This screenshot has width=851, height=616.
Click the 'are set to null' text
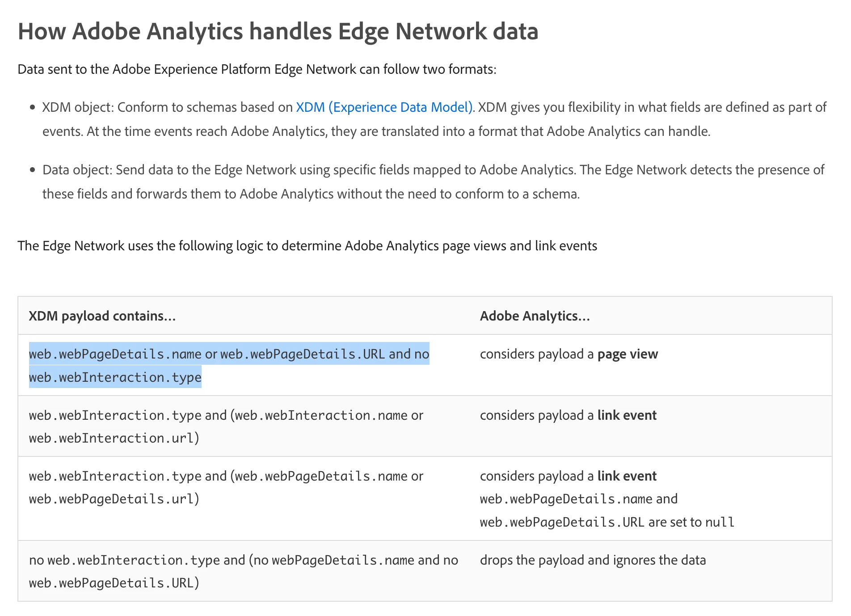(691, 522)
